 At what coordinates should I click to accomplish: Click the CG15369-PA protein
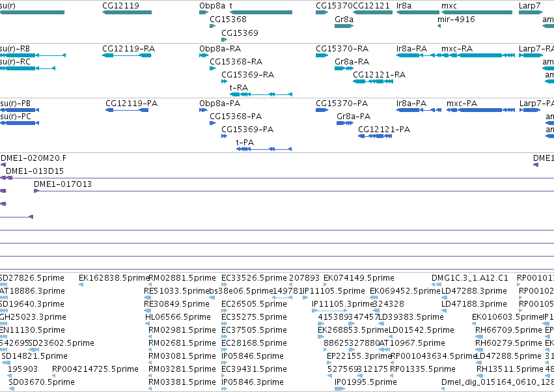coord(224,136)
